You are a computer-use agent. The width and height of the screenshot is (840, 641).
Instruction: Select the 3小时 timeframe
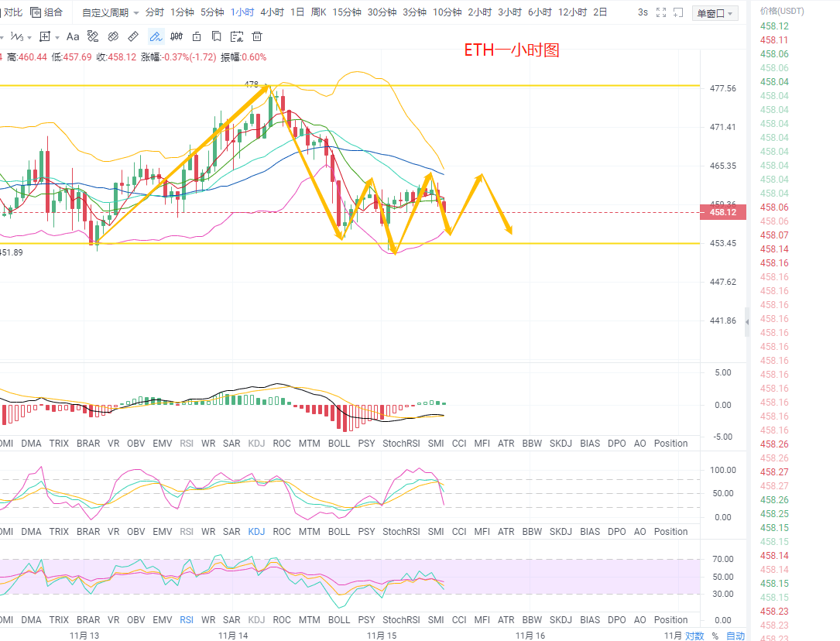click(509, 12)
